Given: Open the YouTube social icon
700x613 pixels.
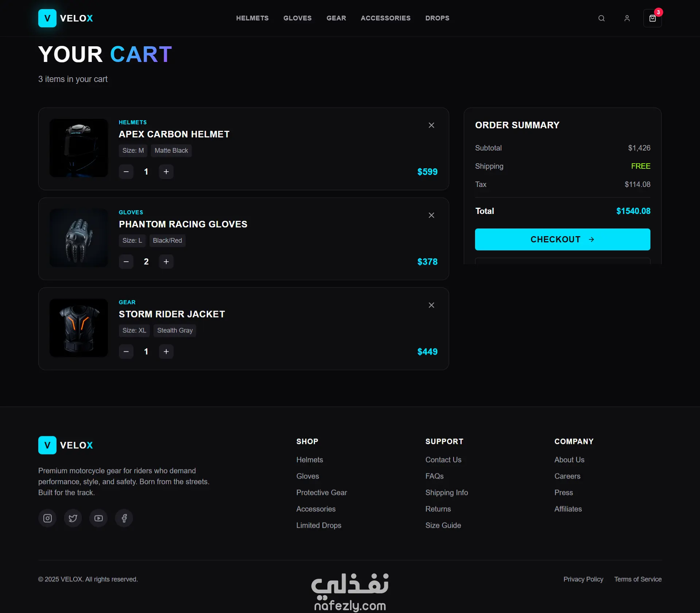Looking at the screenshot, I should (x=98, y=518).
